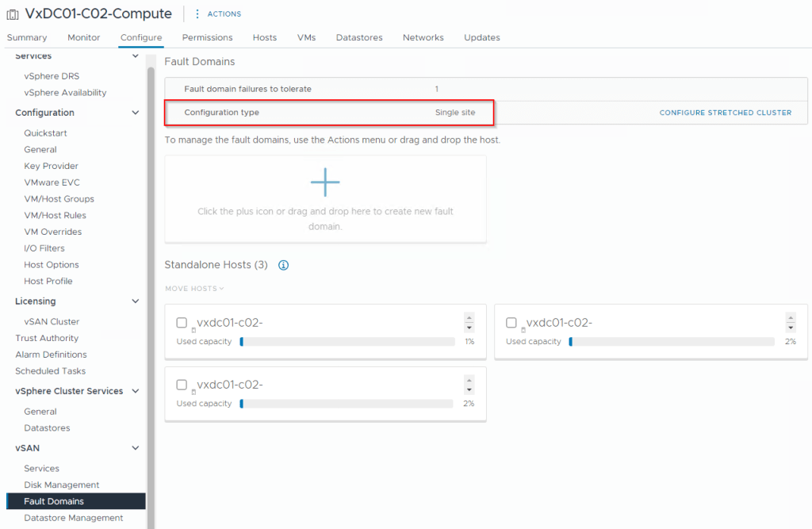Open the Monitor tab
Image resolution: width=812 pixels, height=529 pixels.
(84, 37)
